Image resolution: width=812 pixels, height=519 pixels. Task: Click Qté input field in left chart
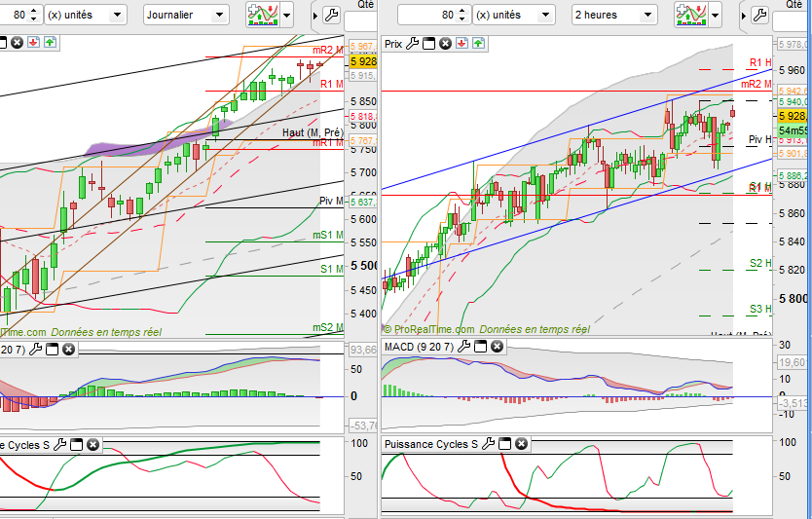360,21
